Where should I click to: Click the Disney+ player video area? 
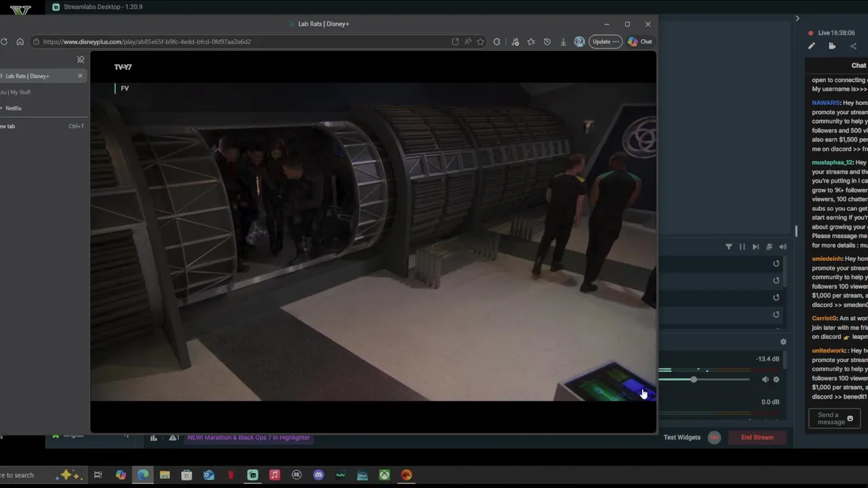(x=373, y=242)
